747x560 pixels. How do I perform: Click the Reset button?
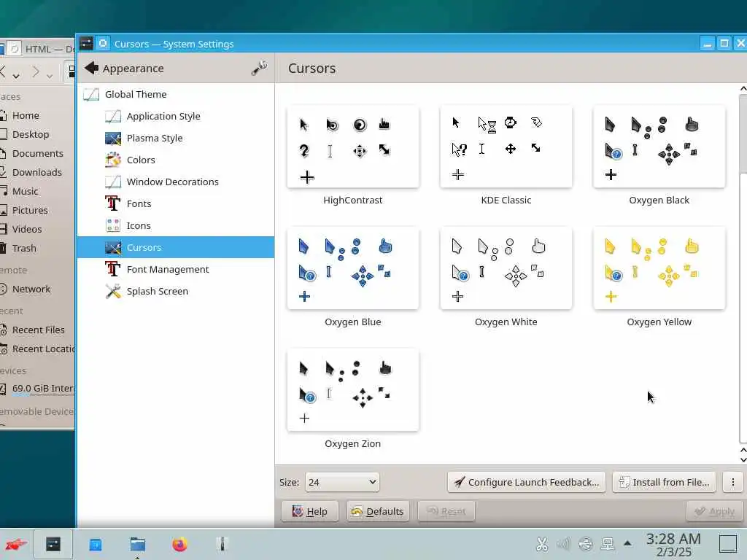coord(446,511)
